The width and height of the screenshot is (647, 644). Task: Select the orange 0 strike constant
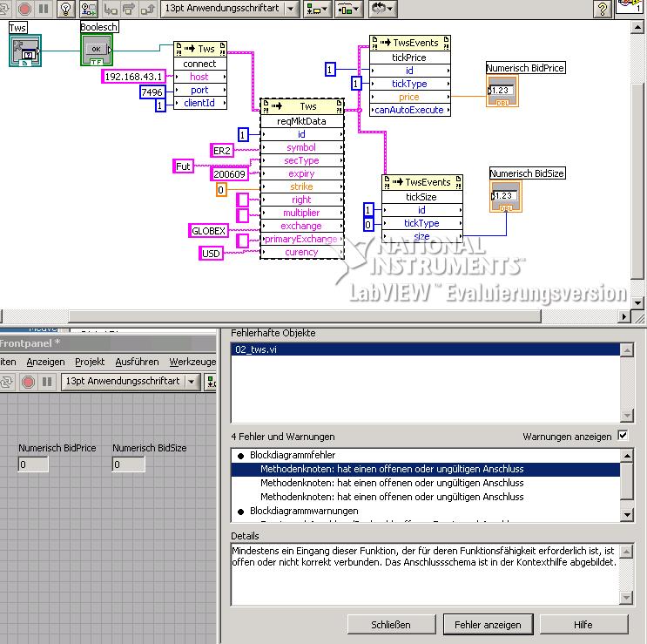pos(221,190)
